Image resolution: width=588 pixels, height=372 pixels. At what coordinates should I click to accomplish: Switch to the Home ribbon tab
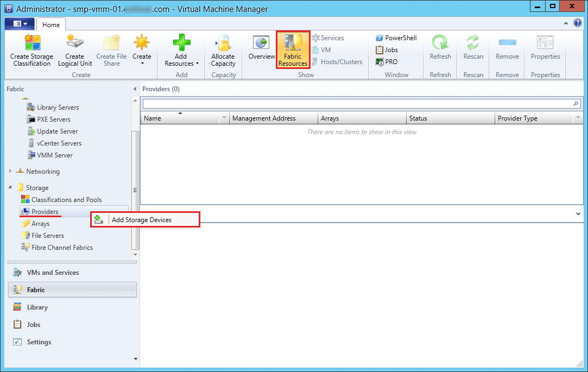click(x=51, y=25)
